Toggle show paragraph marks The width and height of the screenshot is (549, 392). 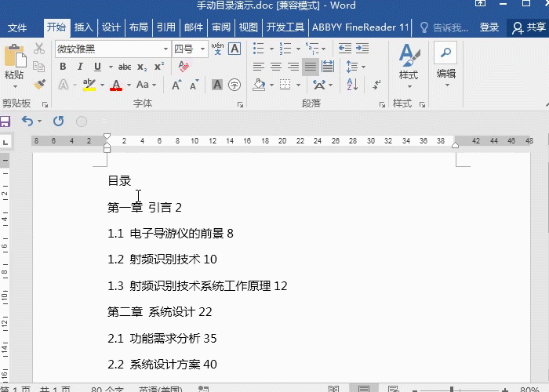(x=376, y=85)
